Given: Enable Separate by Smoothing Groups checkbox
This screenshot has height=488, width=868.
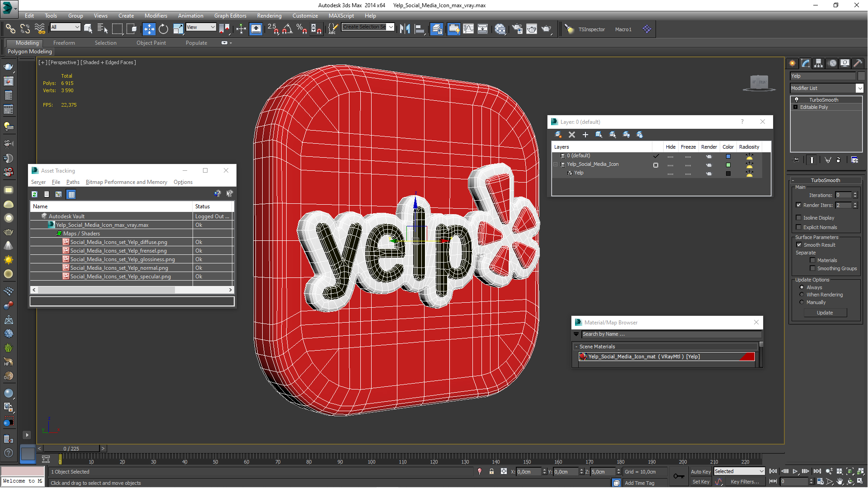Looking at the screenshot, I should (x=812, y=268).
